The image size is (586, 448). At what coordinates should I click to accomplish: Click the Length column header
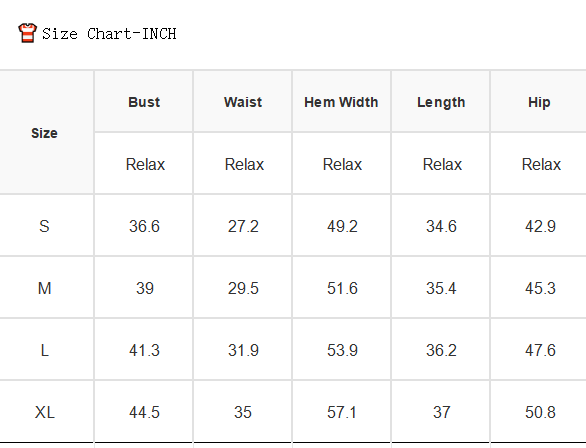click(x=441, y=102)
